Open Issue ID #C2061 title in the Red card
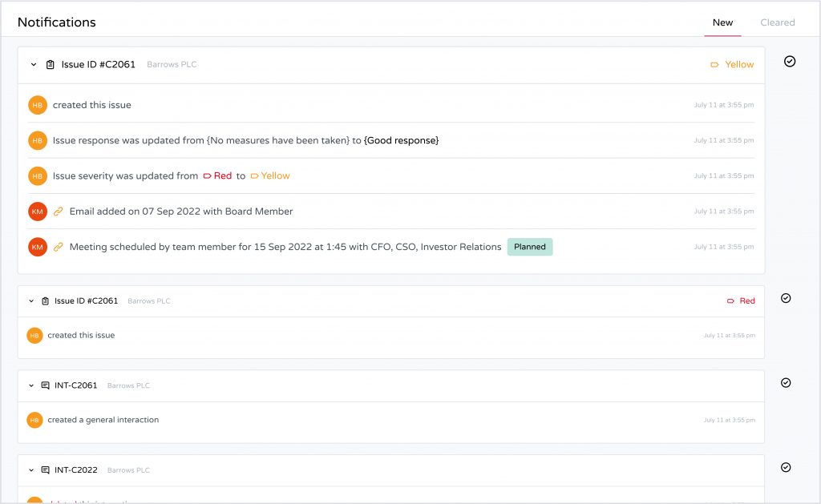This screenshot has height=504, width=821. (87, 301)
